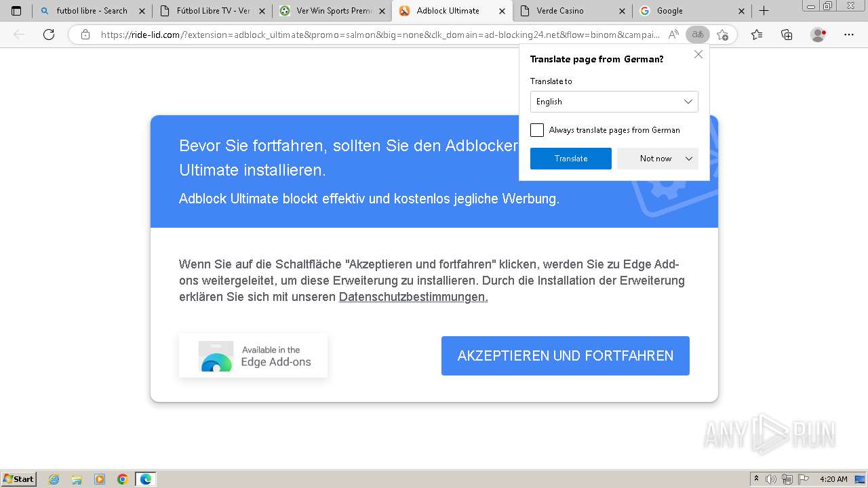Switch to the Google tab
868x488 pixels.
click(692, 11)
